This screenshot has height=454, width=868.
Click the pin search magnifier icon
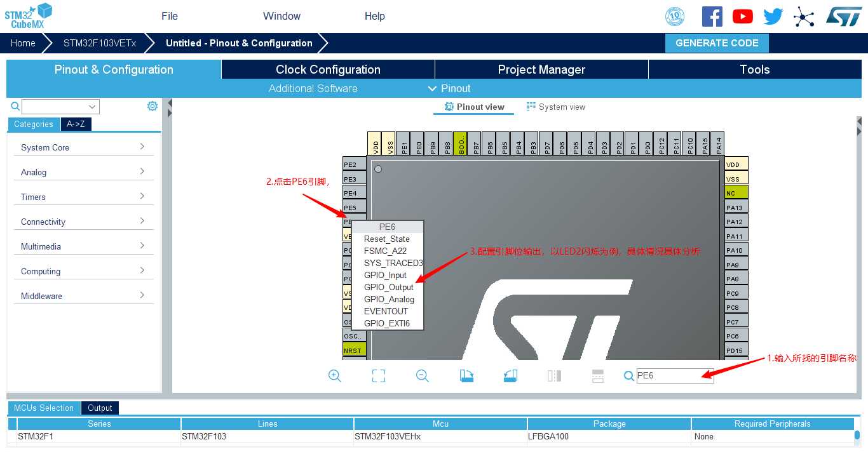(x=629, y=376)
